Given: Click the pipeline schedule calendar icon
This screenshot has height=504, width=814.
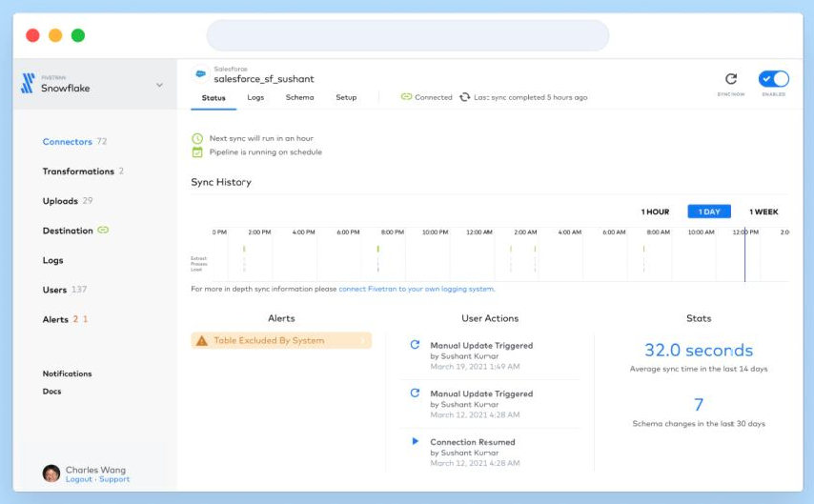Looking at the screenshot, I should [x=197, y=152].
